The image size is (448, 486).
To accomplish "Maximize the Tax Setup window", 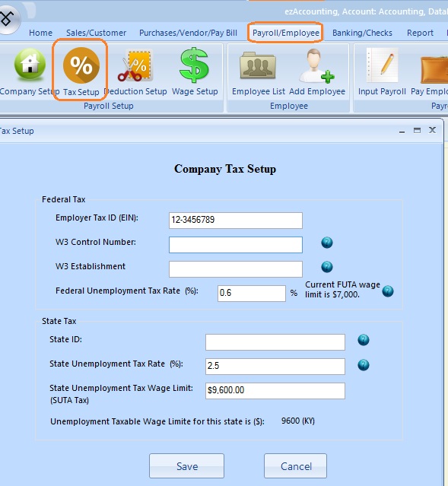I will (417, 130).
